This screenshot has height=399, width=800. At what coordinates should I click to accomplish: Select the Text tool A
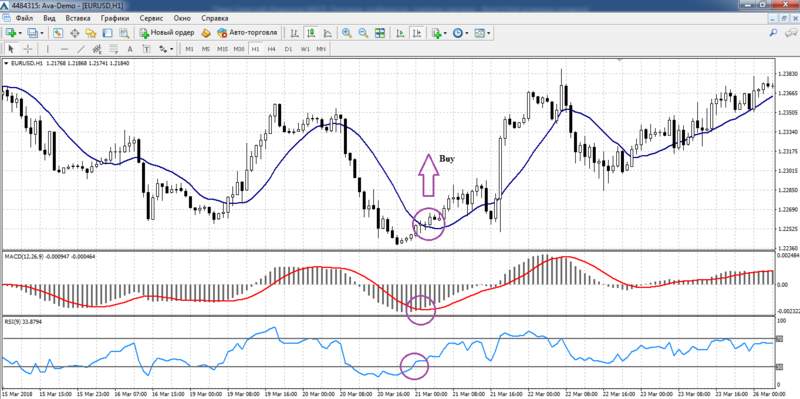tap(130, 49)
